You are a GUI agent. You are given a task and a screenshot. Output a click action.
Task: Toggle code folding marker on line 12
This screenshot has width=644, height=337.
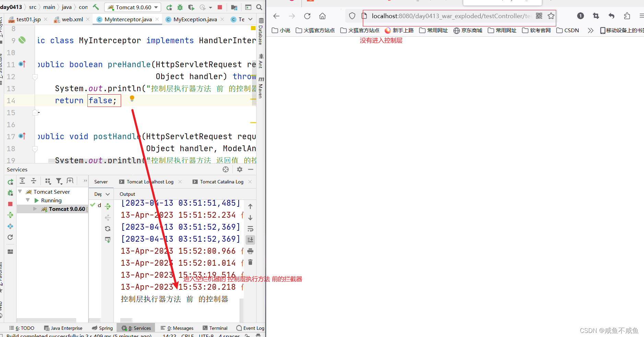35,77
